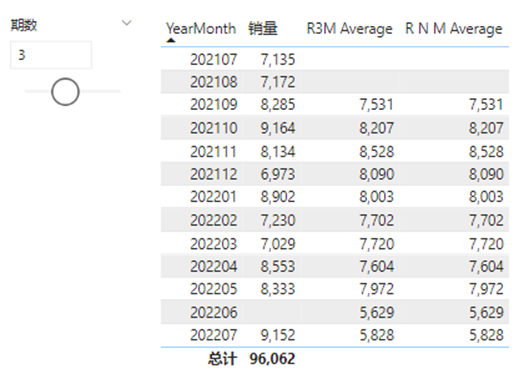Click R N M Average value for 202205
Viewport: 524px width, 374px height.
click(x=486, y=289)
